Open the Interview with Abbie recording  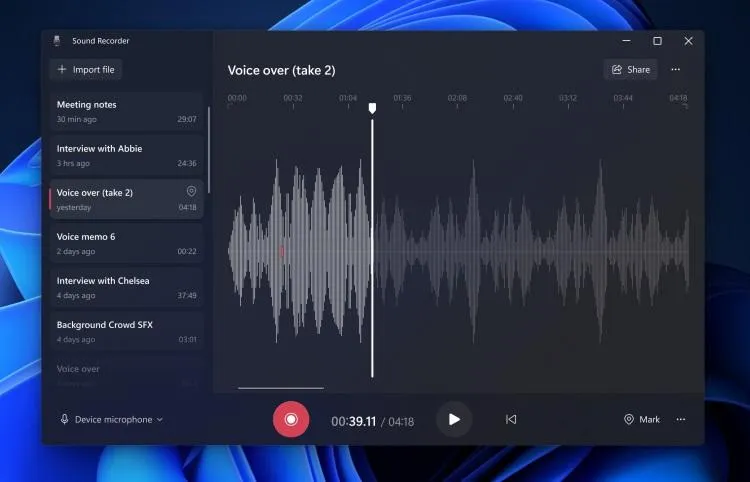[126, 155]
